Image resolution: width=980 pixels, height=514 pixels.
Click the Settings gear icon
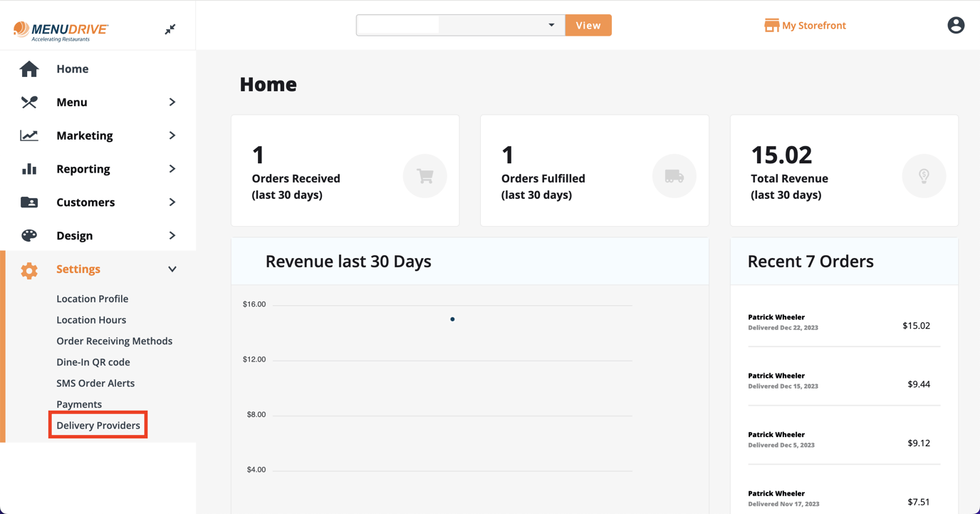click(x=28, y=269)
